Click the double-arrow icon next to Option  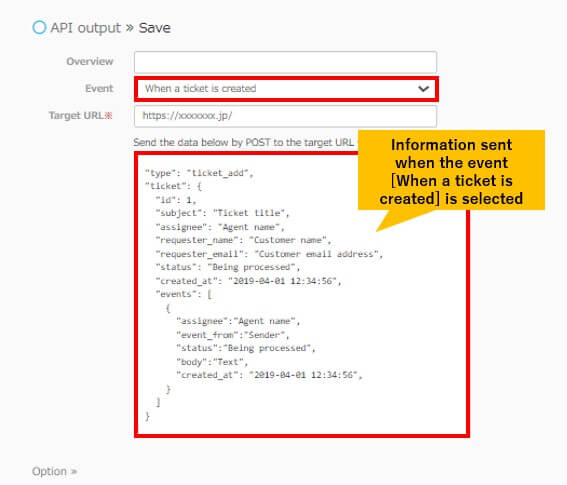click(74, 472)
